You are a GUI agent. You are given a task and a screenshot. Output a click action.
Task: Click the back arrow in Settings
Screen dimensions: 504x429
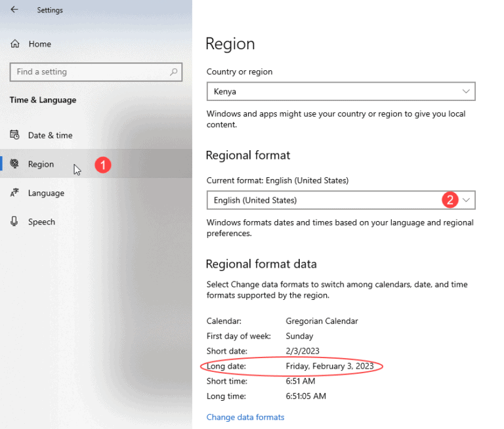coord(14,10)
